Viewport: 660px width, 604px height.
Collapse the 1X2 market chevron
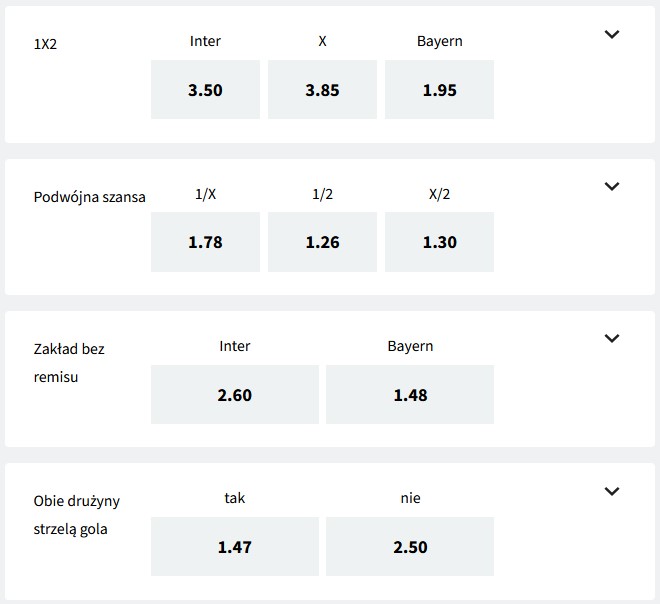(613, 34)
